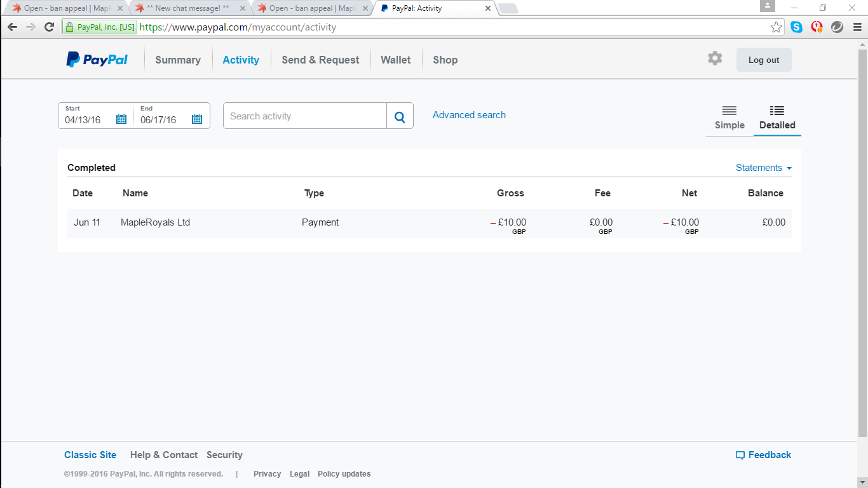Switch to the Simple activity view

click(729, 118)
